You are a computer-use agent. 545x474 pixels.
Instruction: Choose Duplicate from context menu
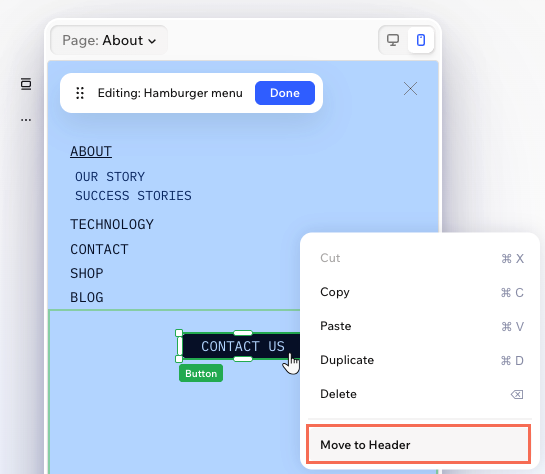pos(421,360)
